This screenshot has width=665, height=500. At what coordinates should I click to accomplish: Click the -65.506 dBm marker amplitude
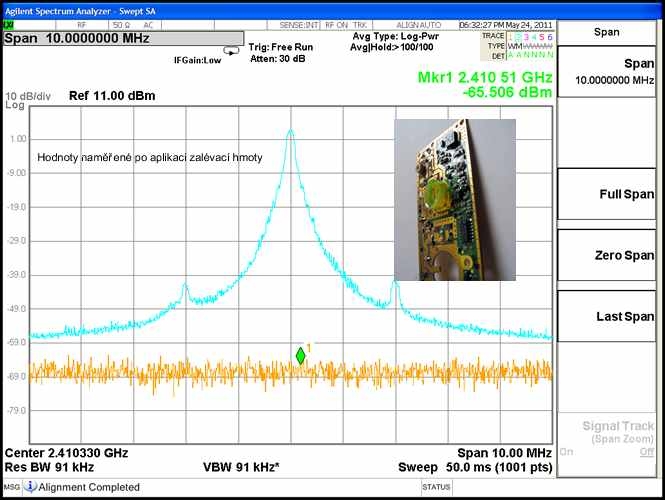coord(507,92)
